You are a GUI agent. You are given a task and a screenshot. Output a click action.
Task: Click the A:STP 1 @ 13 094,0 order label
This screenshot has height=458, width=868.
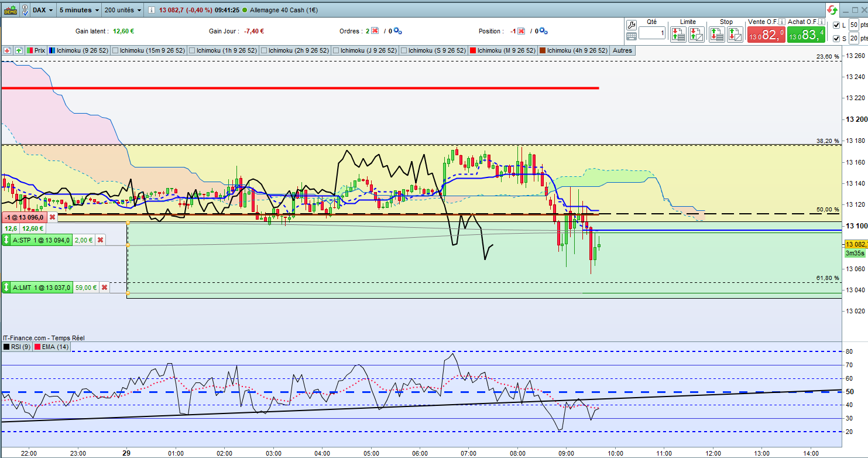pyautogui.click(x=43, y=240)
